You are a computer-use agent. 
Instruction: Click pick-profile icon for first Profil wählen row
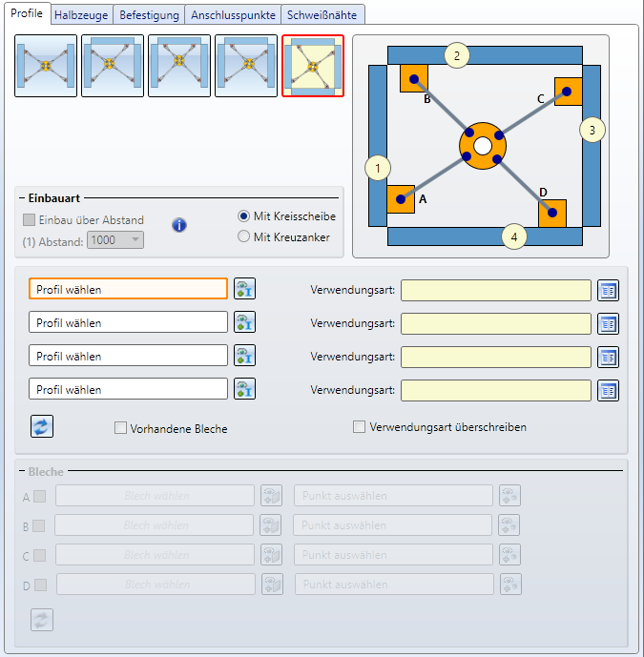click(x=245, y=289)
